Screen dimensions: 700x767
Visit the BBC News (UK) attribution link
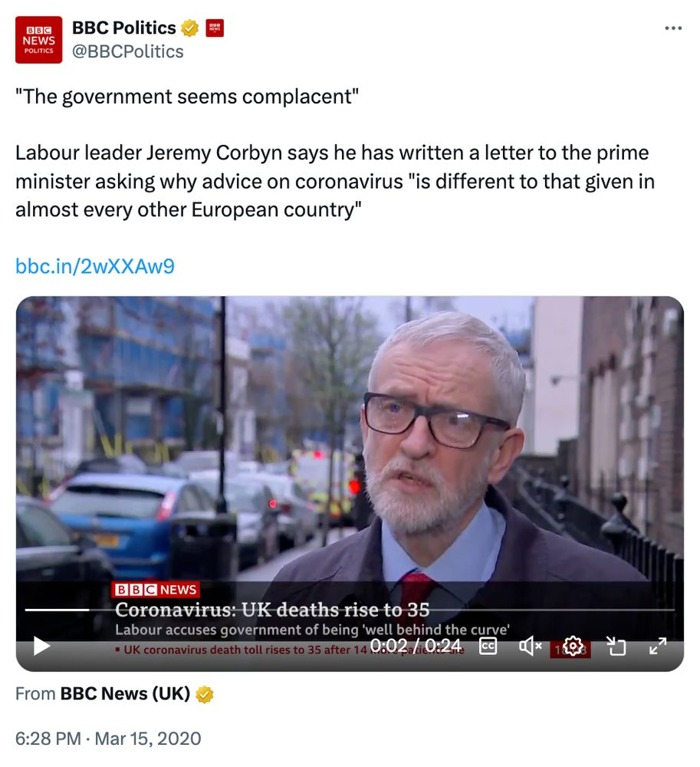pyautogui.click(x=123, y=693)
